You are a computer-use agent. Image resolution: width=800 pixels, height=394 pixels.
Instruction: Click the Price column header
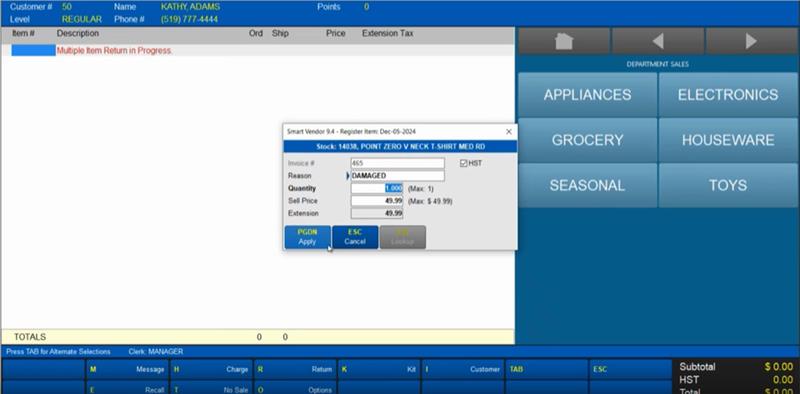pos(336,33)
